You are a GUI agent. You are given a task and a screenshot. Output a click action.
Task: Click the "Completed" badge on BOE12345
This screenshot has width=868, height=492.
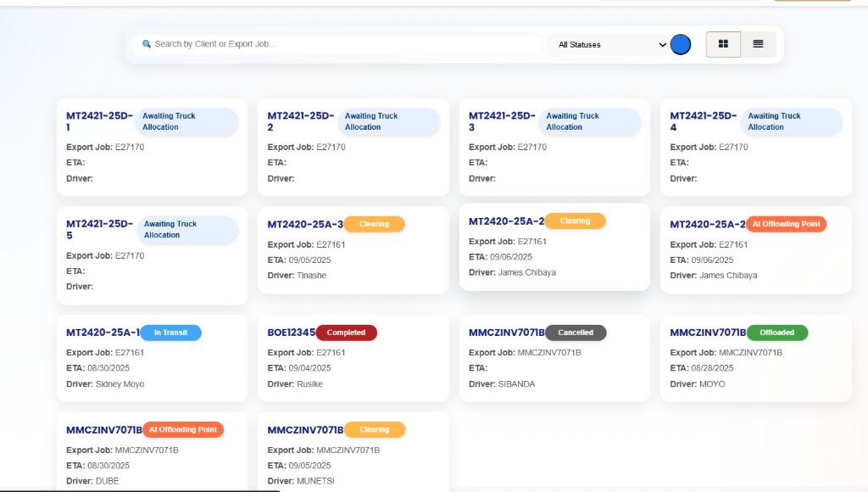coord(347,333)
